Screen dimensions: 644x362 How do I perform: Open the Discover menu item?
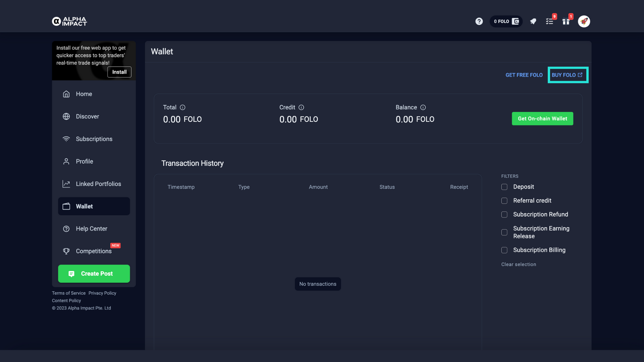pyautogui.click(x=94, y=117)
